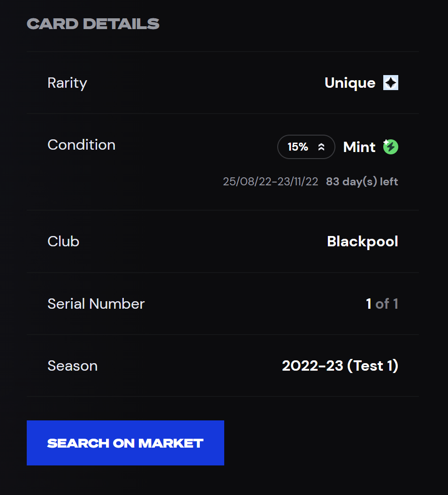Click the Season row label
This screenshot has width=448, height=495.
tap(73, 366)
